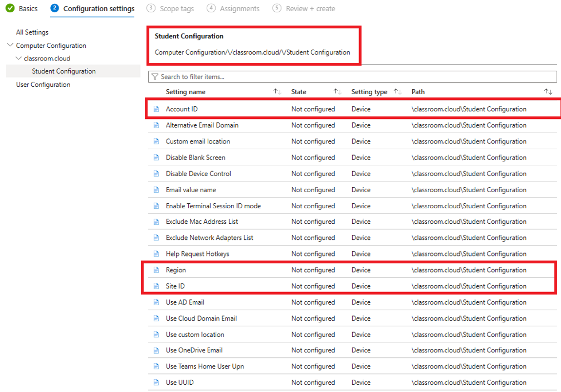This screenshot has height=392, width=561.
Task: Click the document icon beside Alternative Email Domain
Action: tap(156, 125)
